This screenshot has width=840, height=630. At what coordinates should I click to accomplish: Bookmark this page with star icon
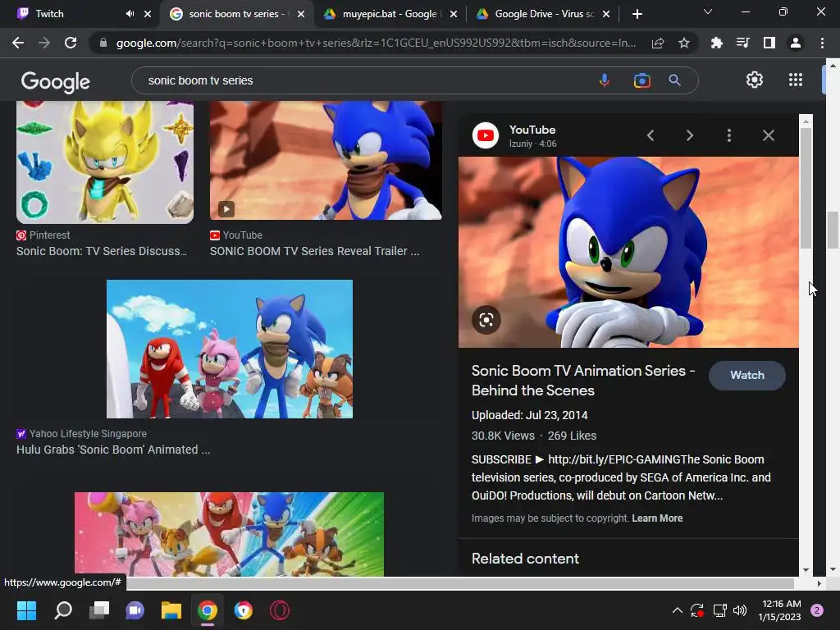coord(684,43)
